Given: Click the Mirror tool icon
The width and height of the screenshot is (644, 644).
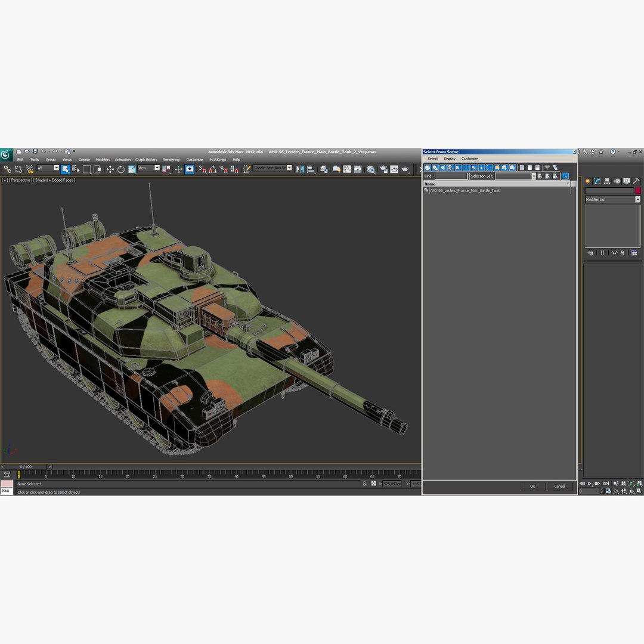Looking at the screenshot, I should 300,169.
